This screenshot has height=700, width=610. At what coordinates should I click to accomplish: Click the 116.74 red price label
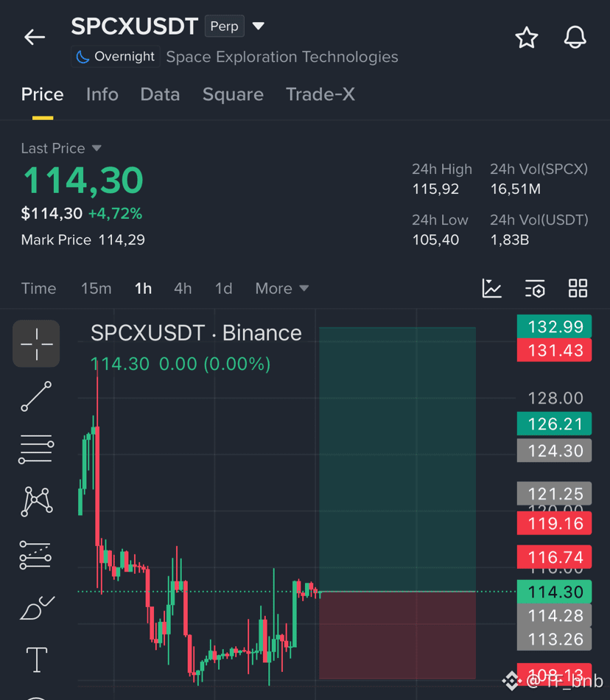(x=554, y=557)
